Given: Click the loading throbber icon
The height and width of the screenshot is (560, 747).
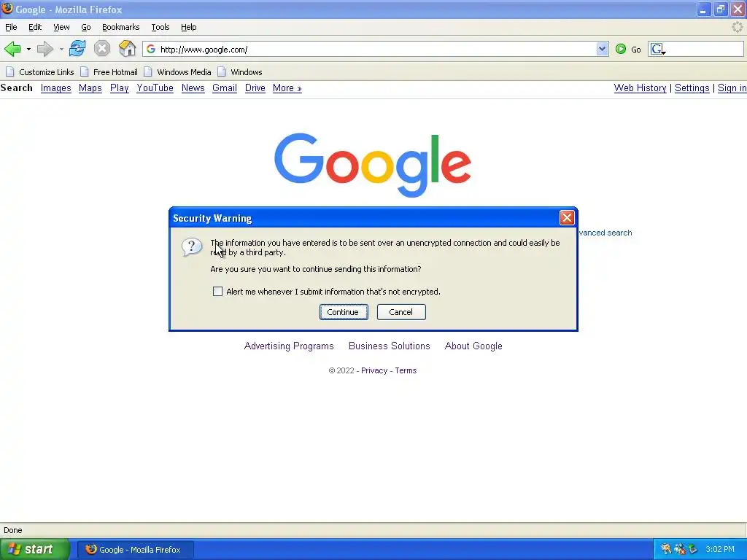Looking at the screenshot, I should click(x=737, y=27).
